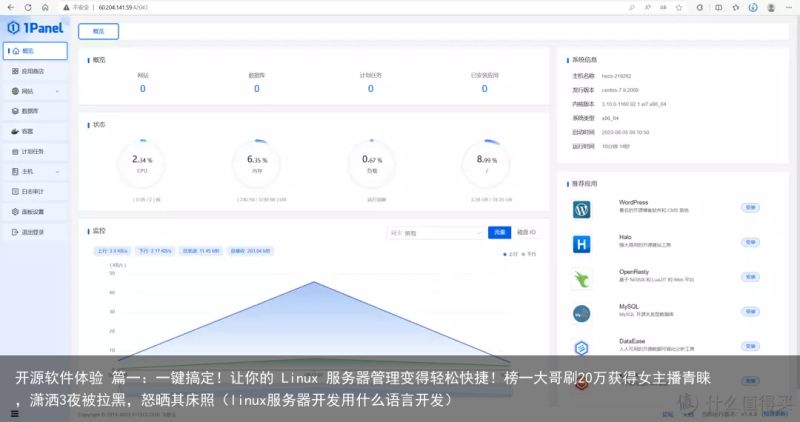The image size is (800, 422).
Task: Click the 主机名称 hostname value
Action: [616, 76]
